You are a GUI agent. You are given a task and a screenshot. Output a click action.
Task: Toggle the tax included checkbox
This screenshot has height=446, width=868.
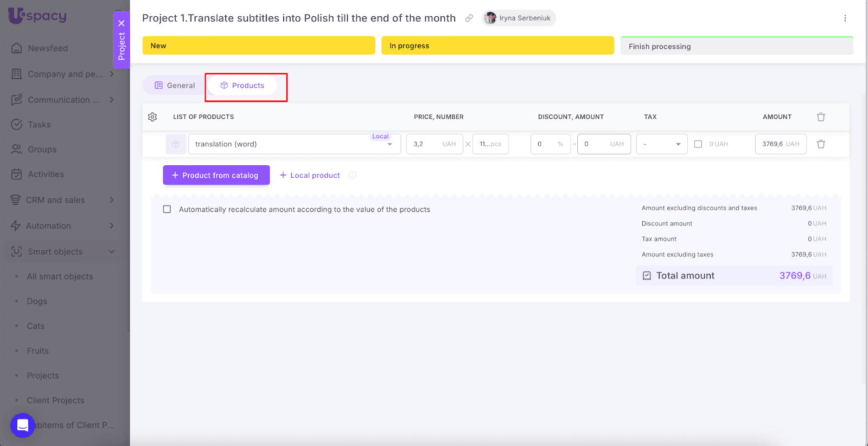(698, 144)
